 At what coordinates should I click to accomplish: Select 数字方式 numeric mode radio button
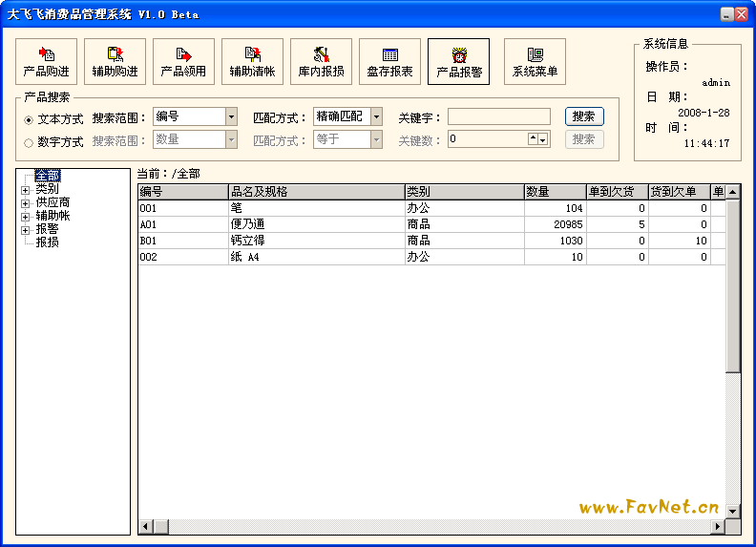click(x=29, y=143)
